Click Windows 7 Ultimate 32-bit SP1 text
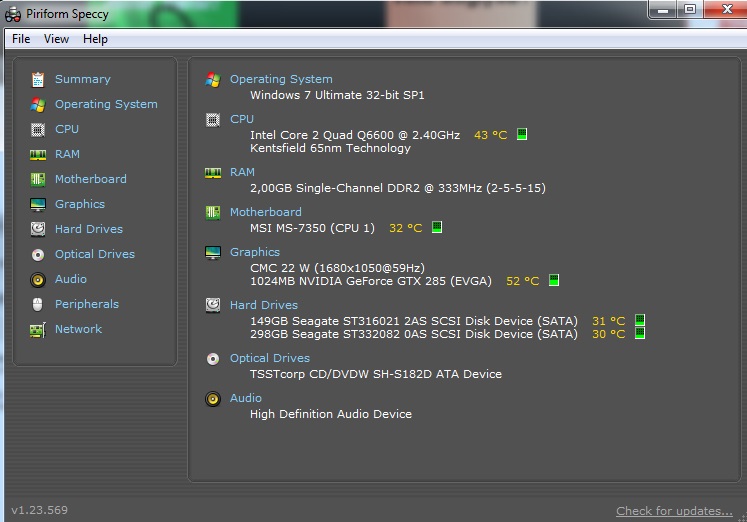The width and height of the screenshot is (747, 522). click(337, 95)
